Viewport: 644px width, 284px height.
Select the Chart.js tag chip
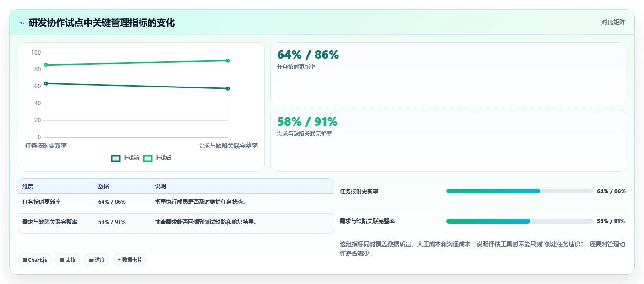[x=35, y=260]
